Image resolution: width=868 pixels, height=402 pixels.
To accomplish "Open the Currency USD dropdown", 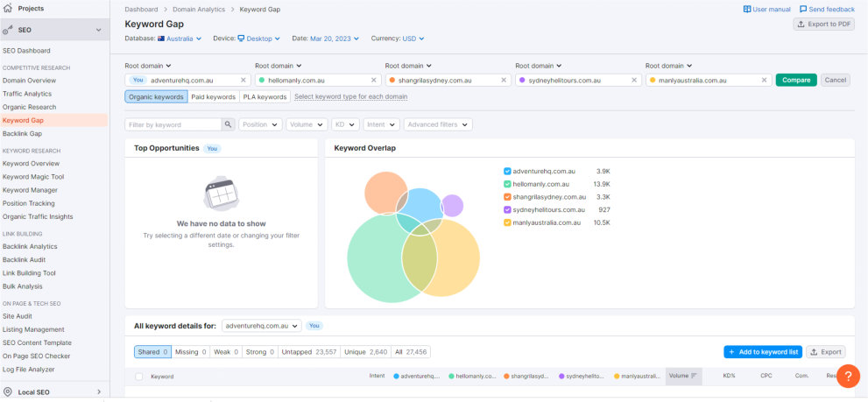I will (x=413, y=39).
